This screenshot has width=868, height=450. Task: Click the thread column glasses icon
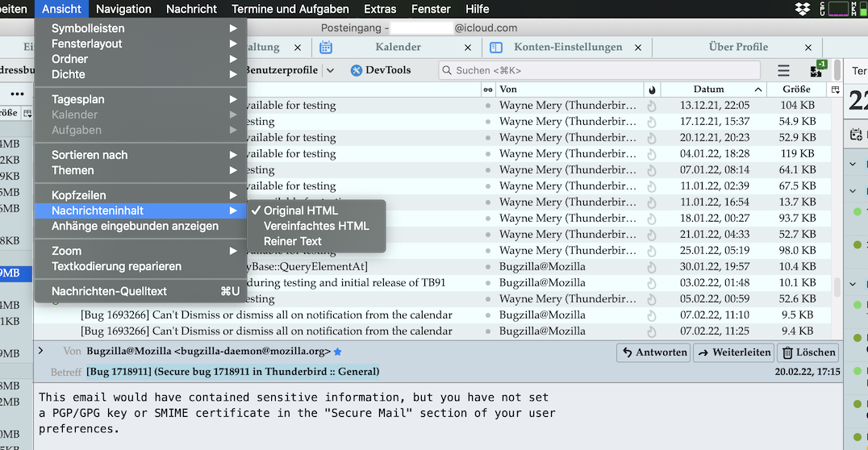pyautogui.click(x=487, y=90)
